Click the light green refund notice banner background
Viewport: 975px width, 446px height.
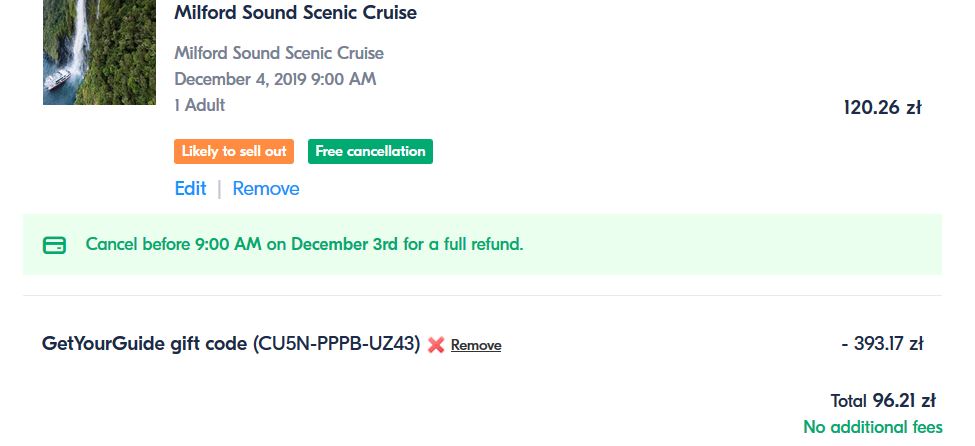pyautogui.click(x=483, y=244)
